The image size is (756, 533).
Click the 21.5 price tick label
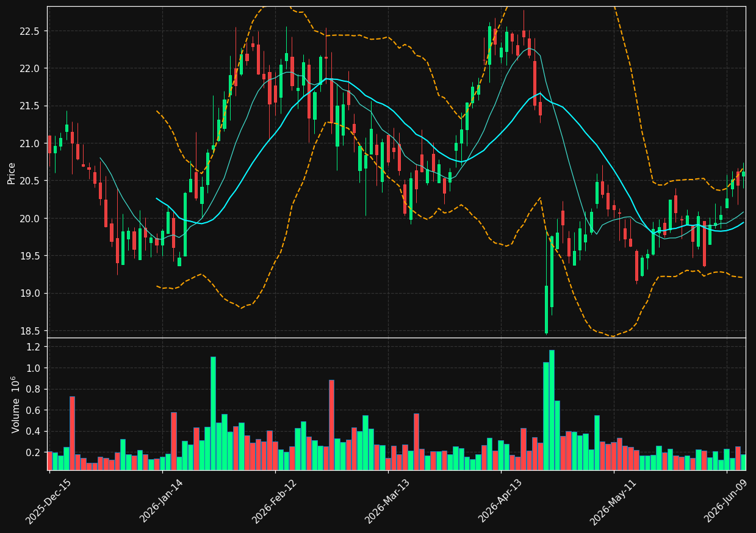[30, 106]
